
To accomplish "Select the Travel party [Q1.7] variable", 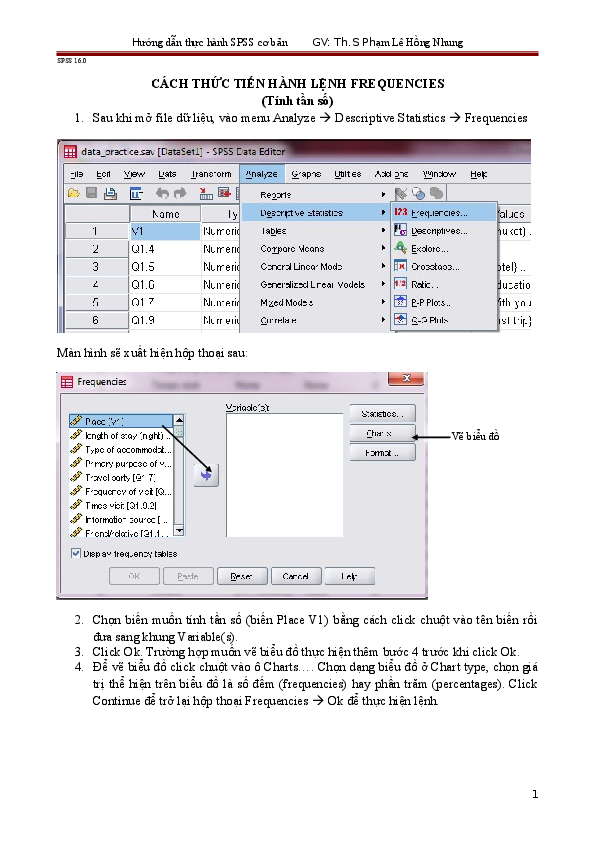I will 121,477.
